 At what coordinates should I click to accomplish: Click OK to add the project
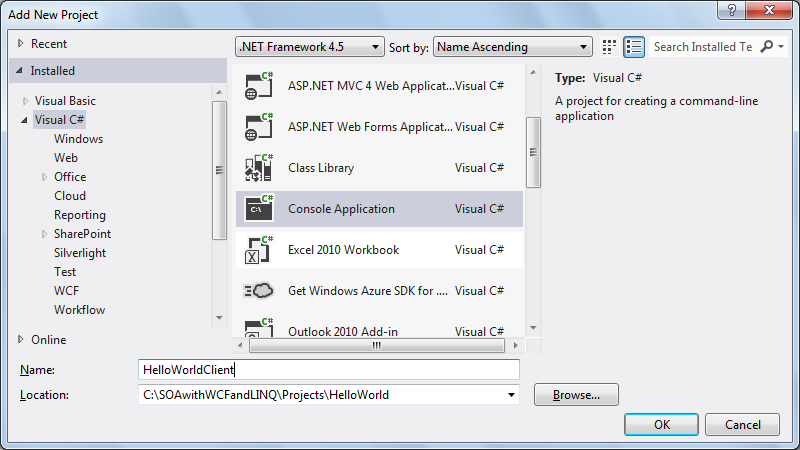coord(661,424)
